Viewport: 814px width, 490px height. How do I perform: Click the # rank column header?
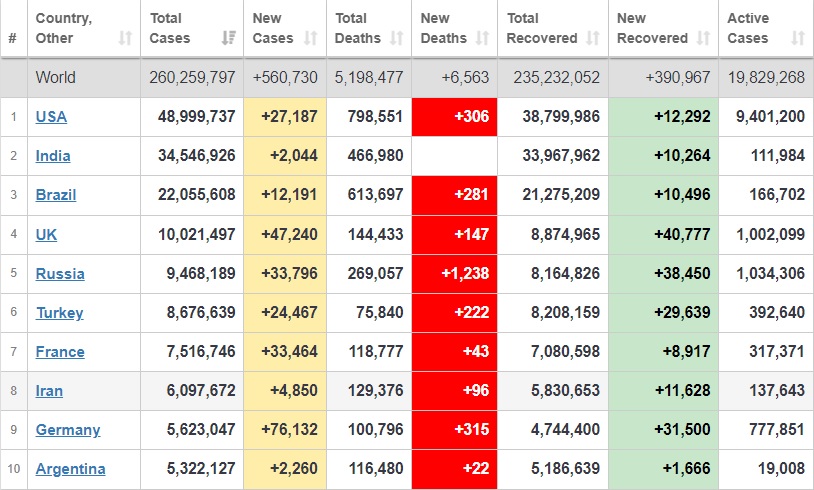[x=12, y=38]
